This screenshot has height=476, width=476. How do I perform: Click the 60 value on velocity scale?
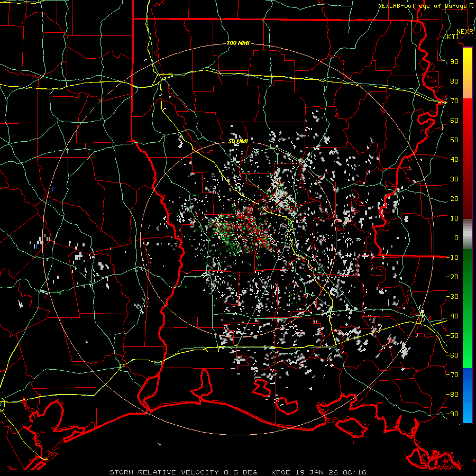pos(454,121)
